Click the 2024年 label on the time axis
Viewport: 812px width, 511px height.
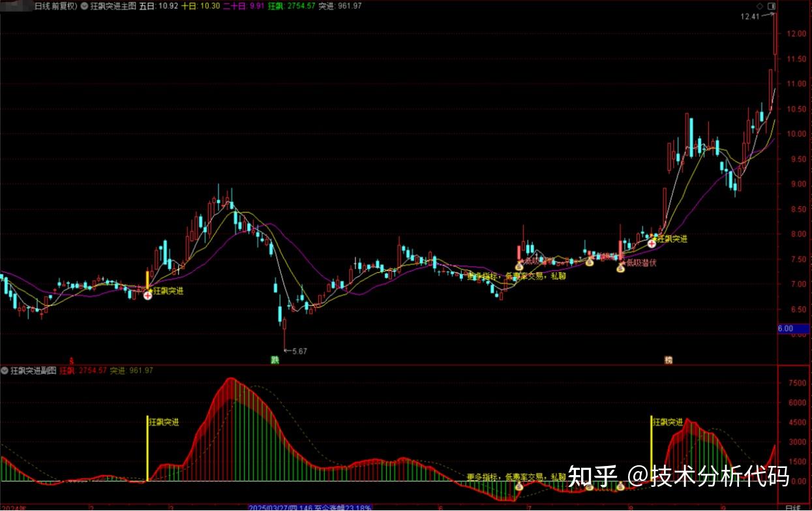pyautogui.click(x=15, y=507)
